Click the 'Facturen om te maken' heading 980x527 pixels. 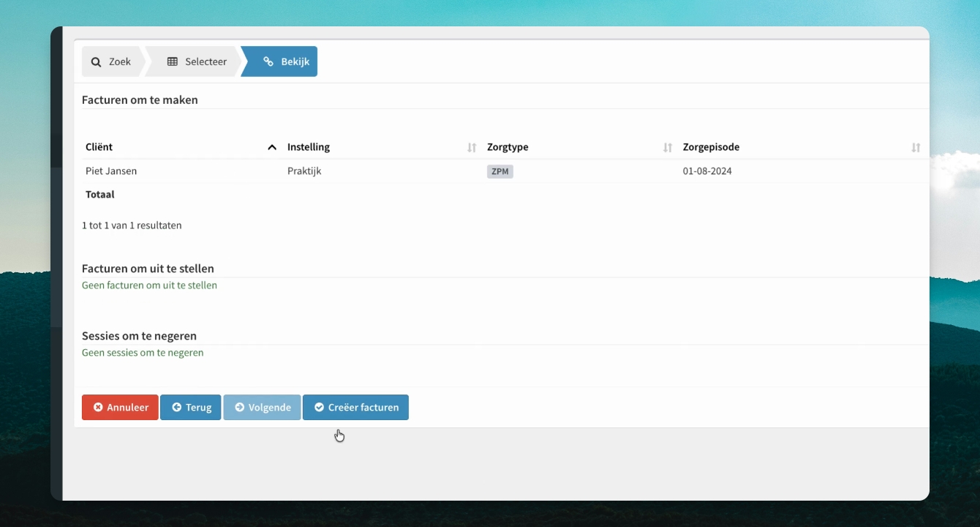pyautogui.click(x=140, y=100)
